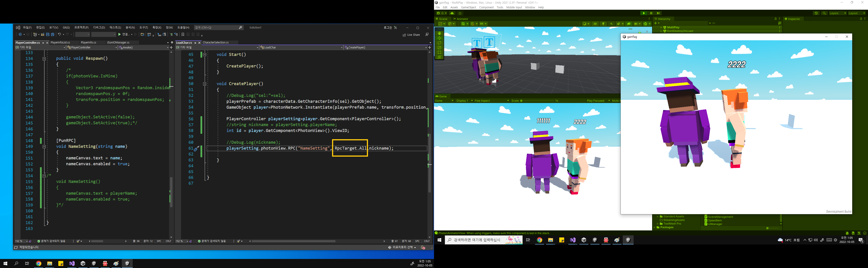868x268 pixels.
Task: Adjust the Game view Scale slider
Action: pos(537,100)
